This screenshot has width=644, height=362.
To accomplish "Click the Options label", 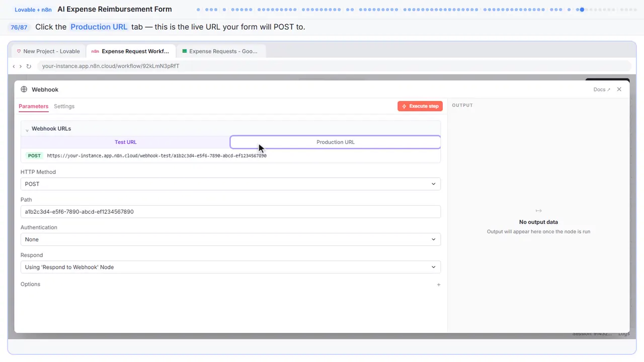I will click(30, 284).
